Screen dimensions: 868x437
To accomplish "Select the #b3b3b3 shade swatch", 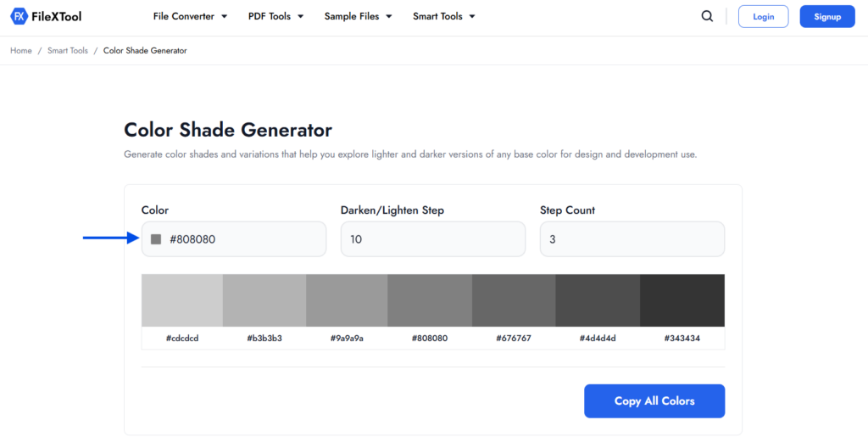I will point(264,300).
